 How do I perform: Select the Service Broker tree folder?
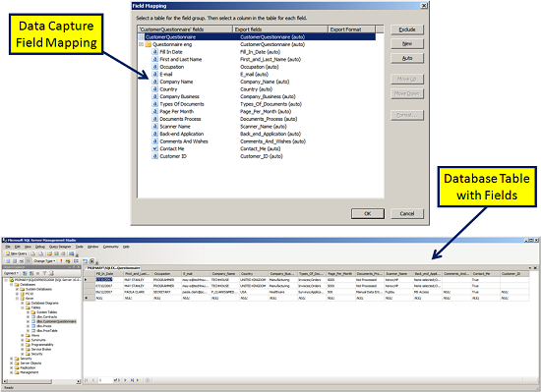pos(41,350)
